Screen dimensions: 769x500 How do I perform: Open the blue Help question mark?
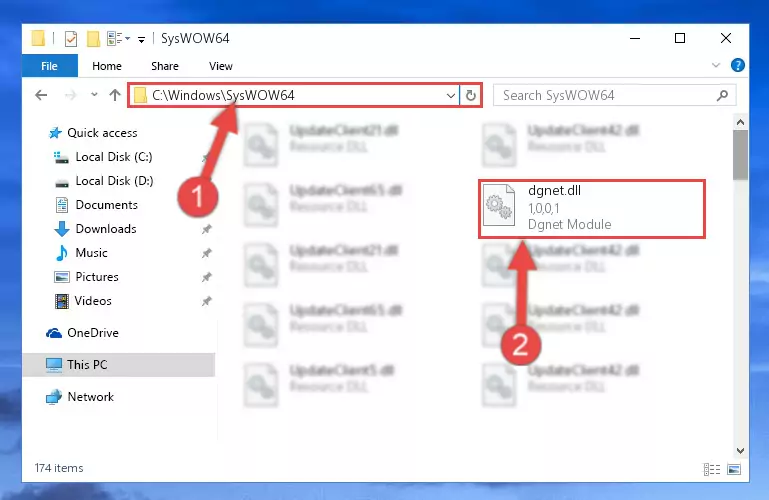pyautogui.click(x=737, y=65)
